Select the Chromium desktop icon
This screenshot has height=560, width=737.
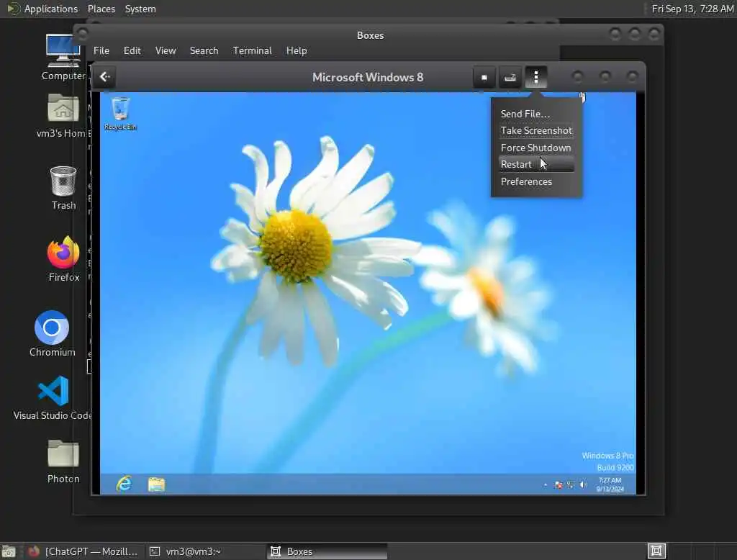pyautogui.click(x=52, y=333)
